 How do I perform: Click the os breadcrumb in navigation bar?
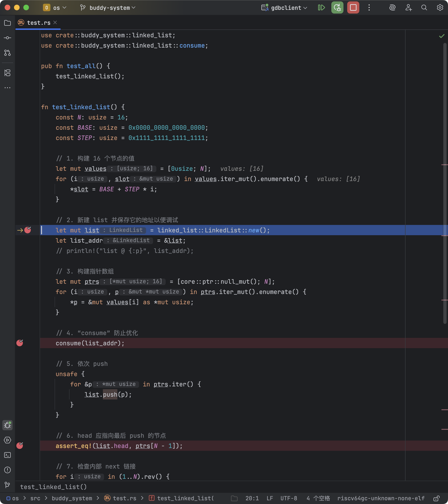[13, 498]
